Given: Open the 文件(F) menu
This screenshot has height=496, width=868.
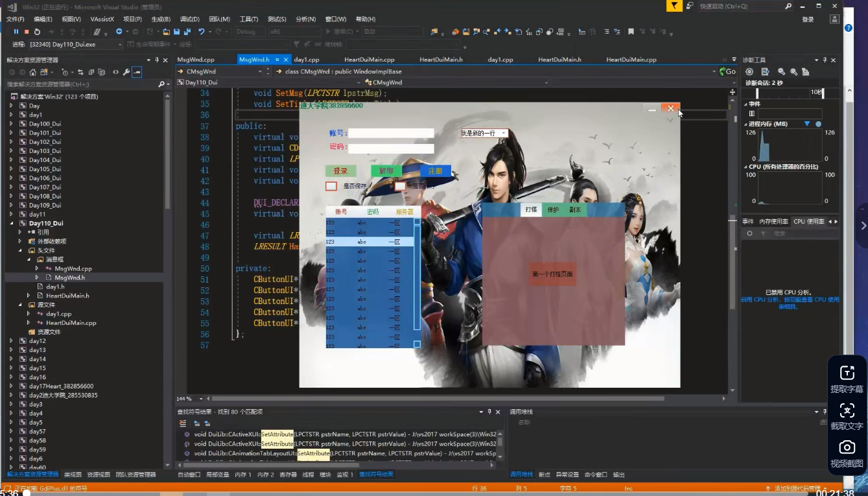Looking at the screenshot, I should coord(16,19).
